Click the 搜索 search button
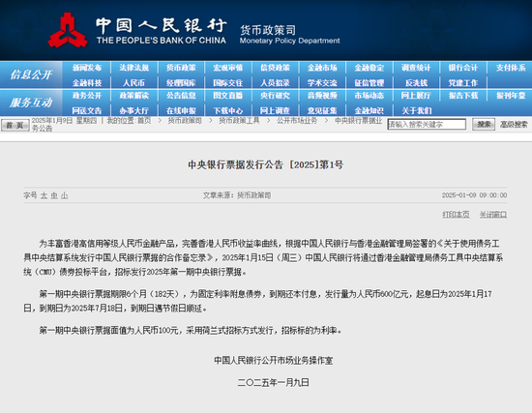This screenshot has height=413, width=532. coord(484,125)
